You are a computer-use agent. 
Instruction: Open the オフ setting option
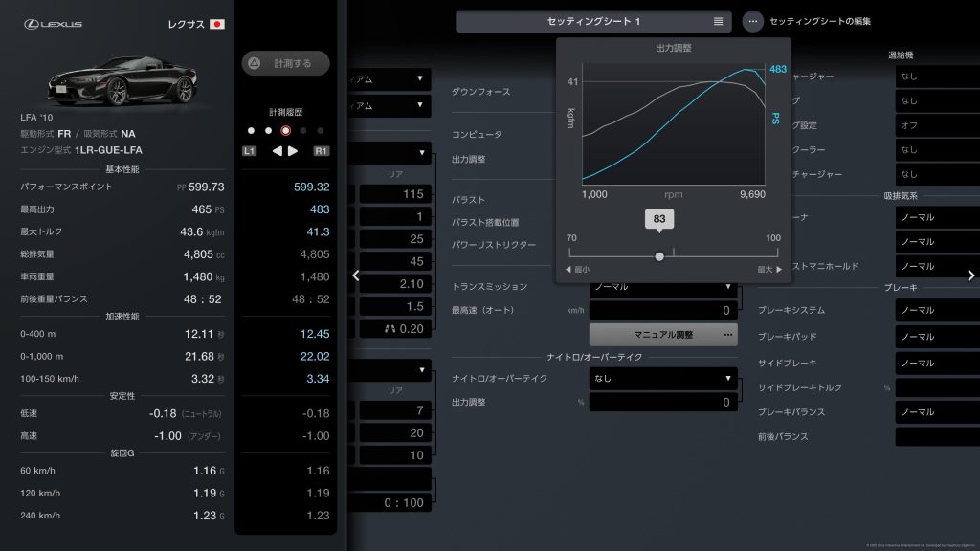(938, 125)
